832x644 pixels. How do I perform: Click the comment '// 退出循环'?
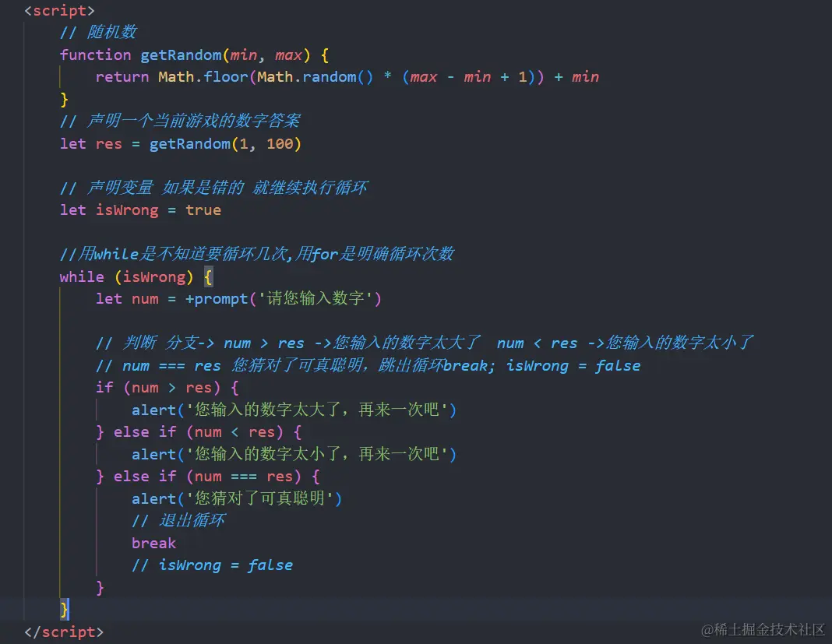(179, 521)
